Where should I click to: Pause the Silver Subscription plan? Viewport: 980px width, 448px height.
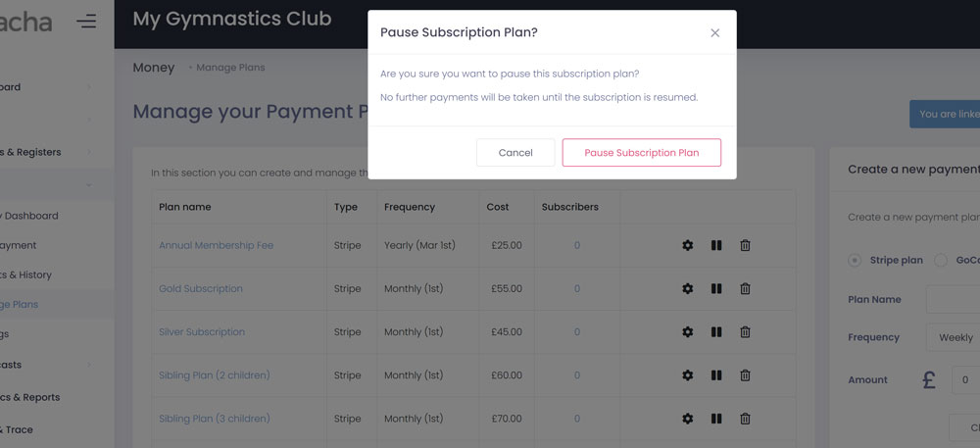click(716, 332)
